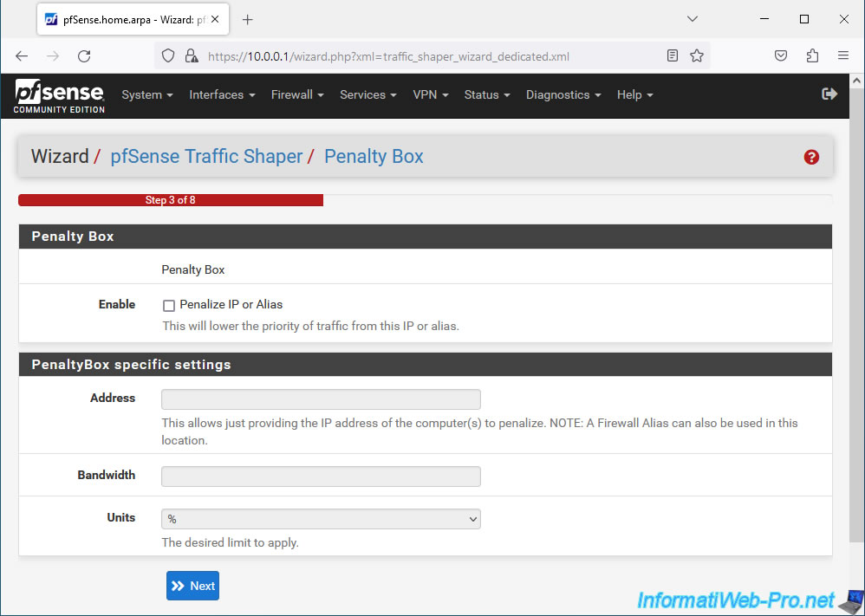865x616 pixels.
Task: Go back with browser back arrow
Action: [22, 56]
